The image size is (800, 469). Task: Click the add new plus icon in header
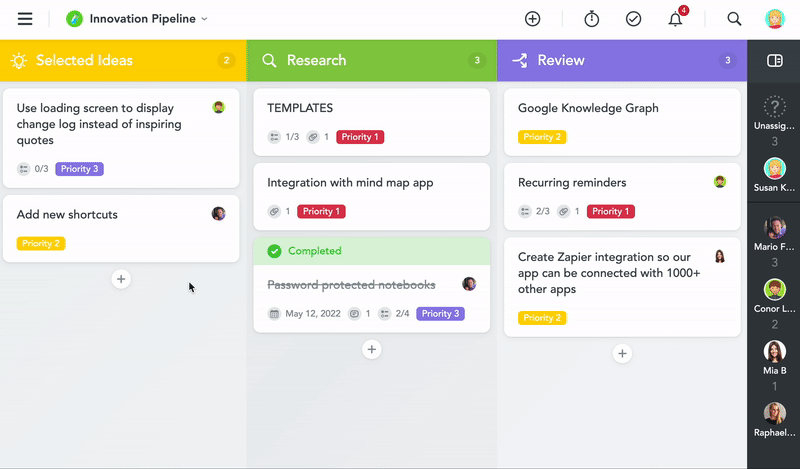pos(533,19)
